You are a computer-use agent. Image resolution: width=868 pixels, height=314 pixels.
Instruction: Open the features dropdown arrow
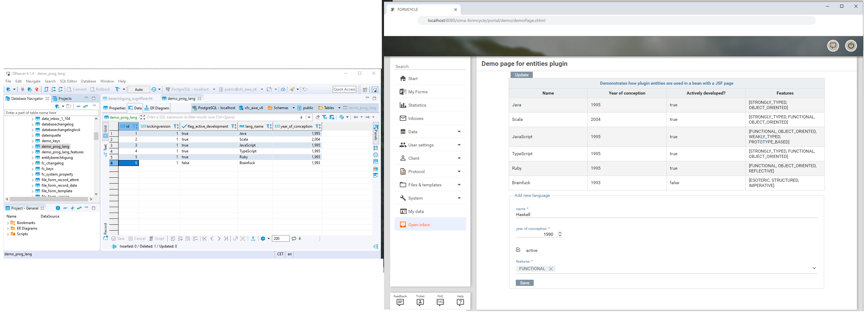click(x=814, y=268)
